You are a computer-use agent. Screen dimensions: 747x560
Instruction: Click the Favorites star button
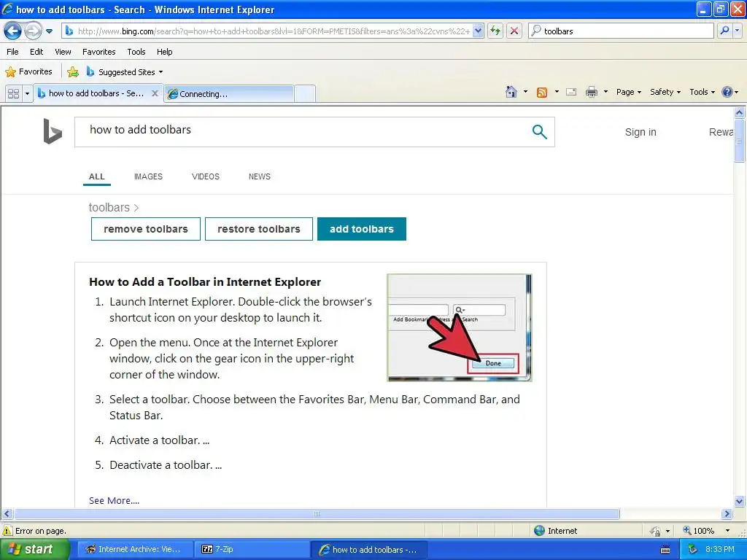coord(28,72)
